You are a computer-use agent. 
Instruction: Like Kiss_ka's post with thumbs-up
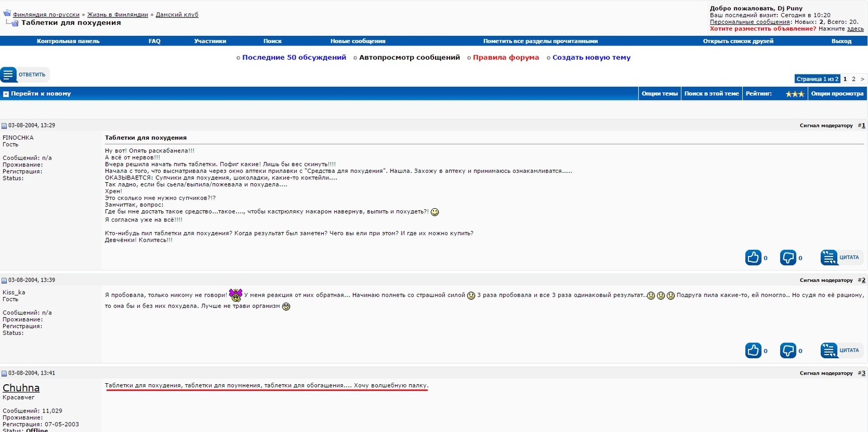coord(753,351)
